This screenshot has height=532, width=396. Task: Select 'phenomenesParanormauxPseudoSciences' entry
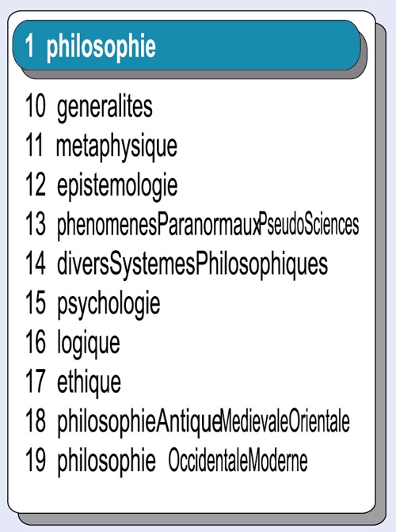click(208, 226)
